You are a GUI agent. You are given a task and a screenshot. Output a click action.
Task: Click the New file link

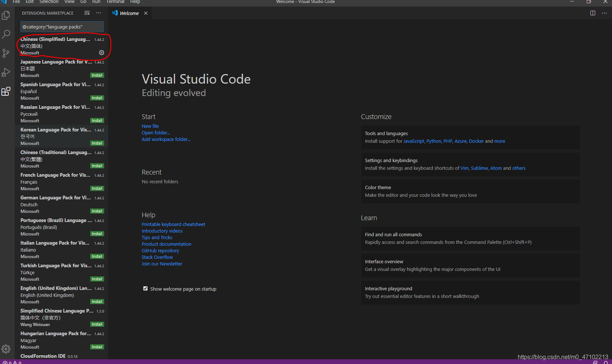coord(150,126)
